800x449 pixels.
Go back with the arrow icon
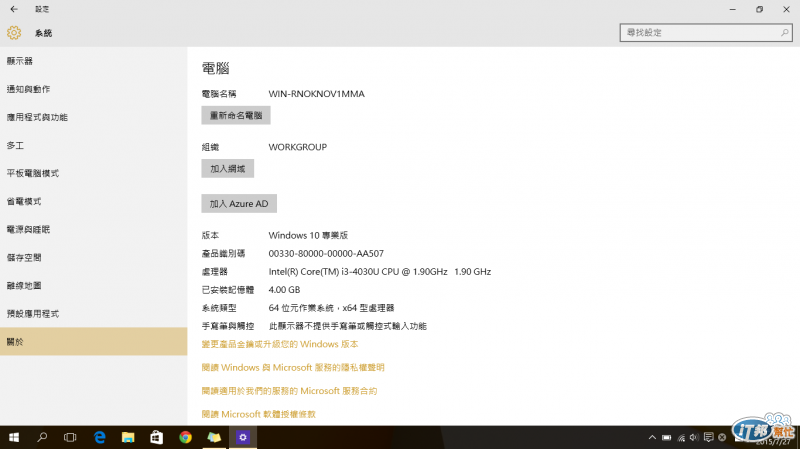click(x=14, y=9)
